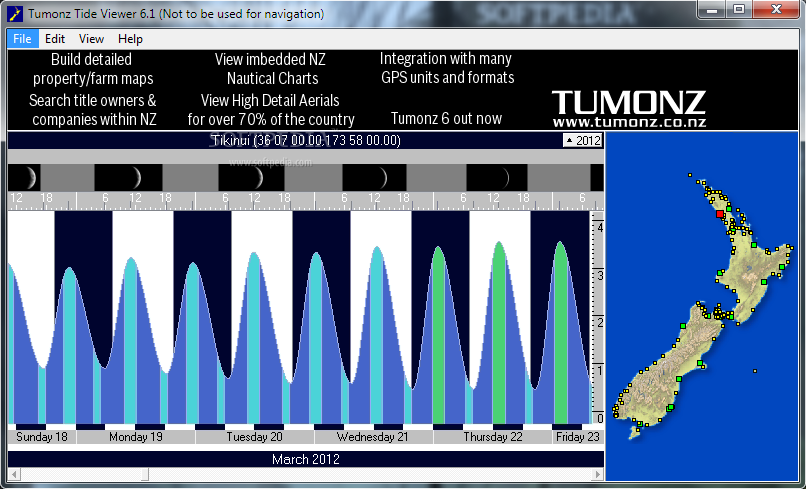Select Friday 23 day label
The height and width of the screenshot is (489, 806).
pos(578,437)
